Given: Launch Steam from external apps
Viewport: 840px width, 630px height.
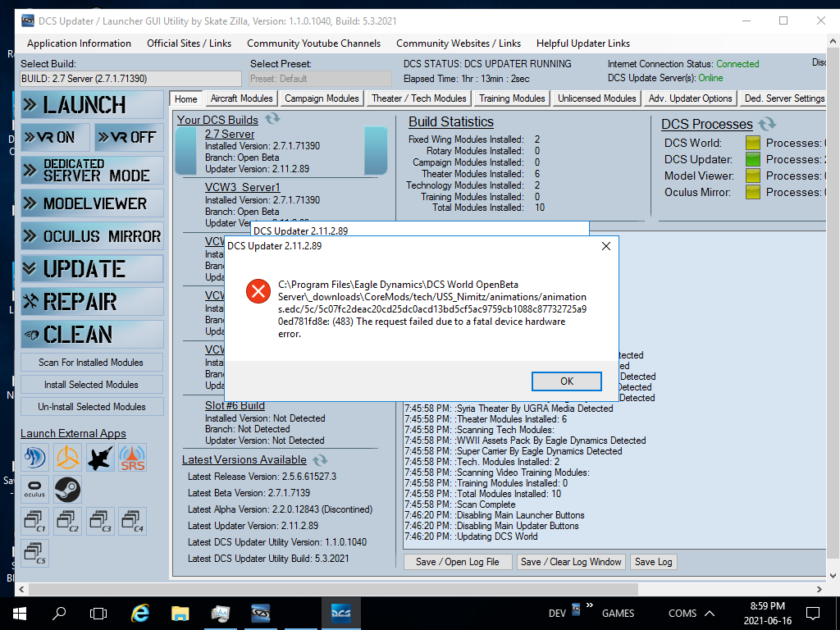Looking at the screenshot, I should point(67,490).
